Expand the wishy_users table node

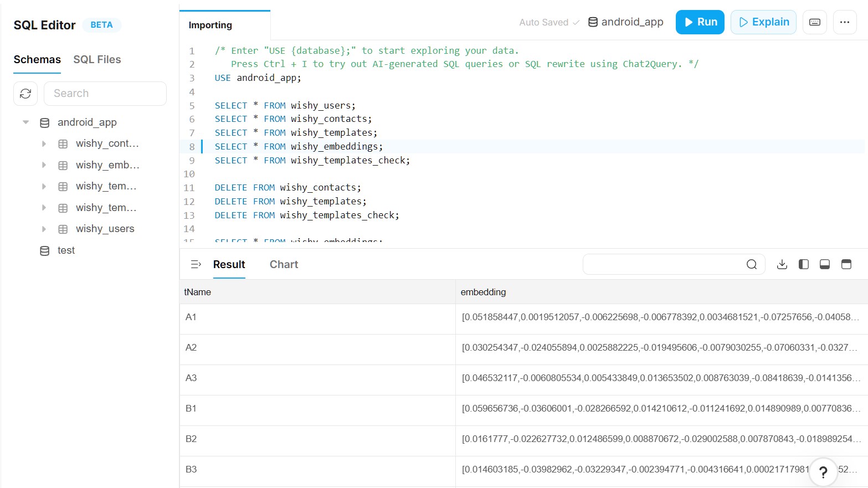tap(44, 229)
